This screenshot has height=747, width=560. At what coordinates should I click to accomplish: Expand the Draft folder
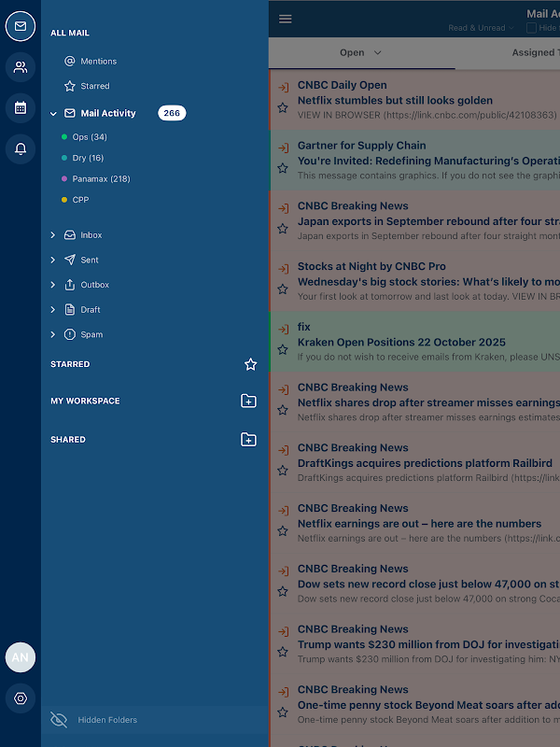(53, 310)
